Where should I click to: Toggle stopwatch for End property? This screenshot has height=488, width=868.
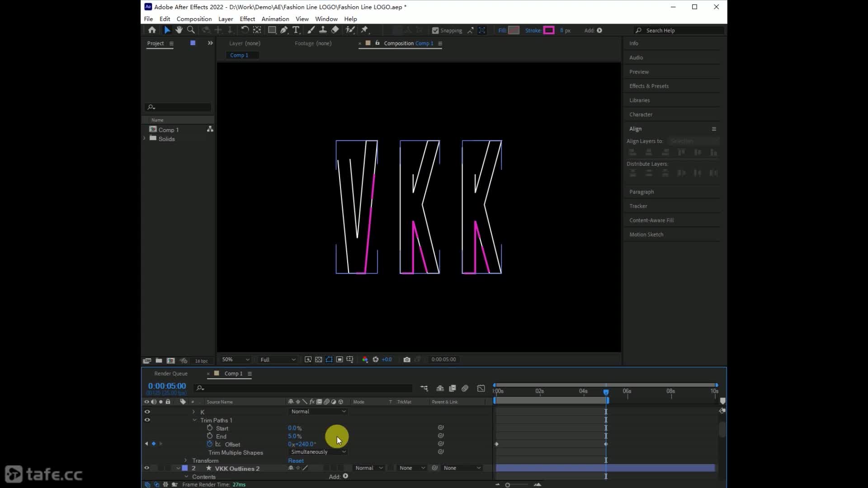click(x=209, y=436)
